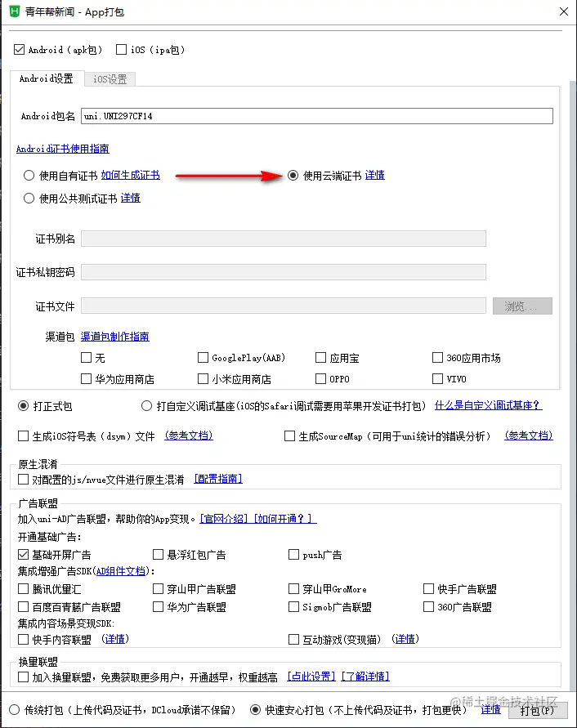Open the [了解详情] link
Viewport: 577px width, 728px height.
[x=365, y=677]
